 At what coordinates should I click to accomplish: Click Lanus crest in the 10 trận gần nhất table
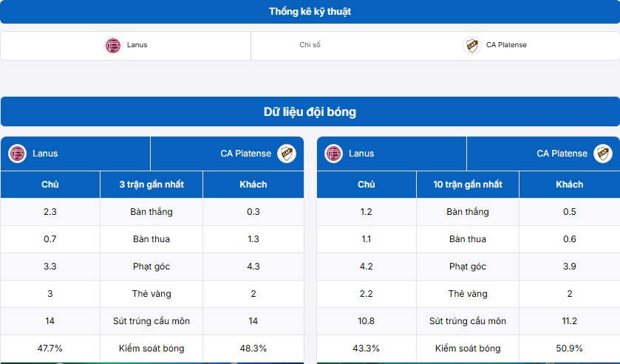click(333, 154)
